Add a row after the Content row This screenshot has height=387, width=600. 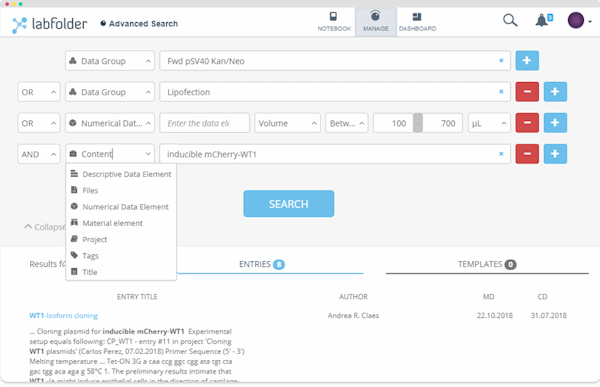[x=555, y=153]
